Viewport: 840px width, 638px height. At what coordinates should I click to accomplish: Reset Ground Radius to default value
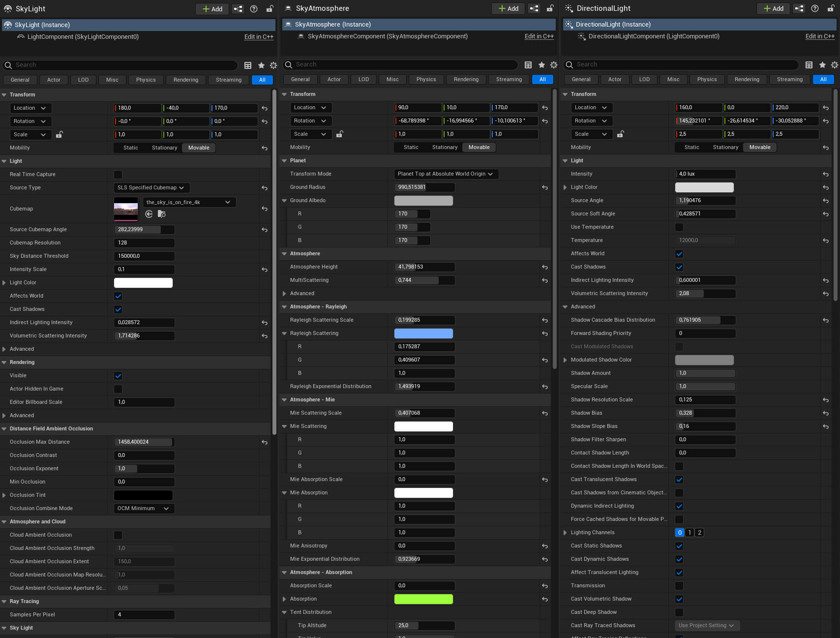coord(545,187)
